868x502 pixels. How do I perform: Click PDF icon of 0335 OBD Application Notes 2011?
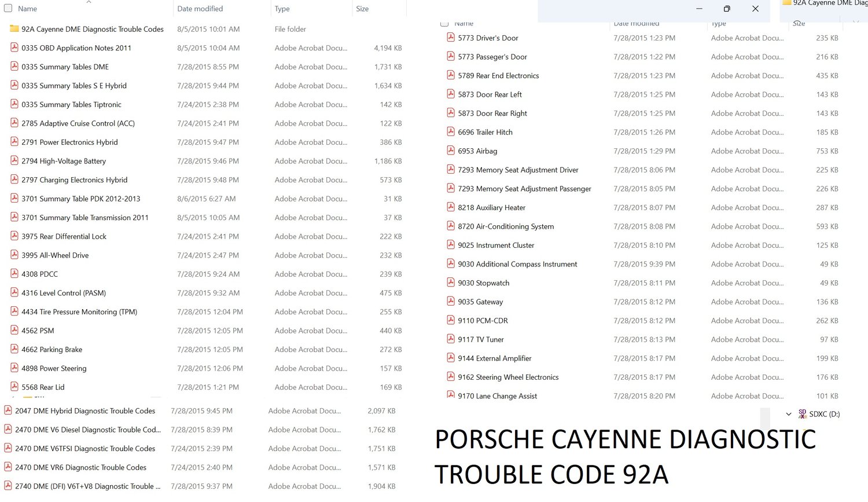point(14,47)
